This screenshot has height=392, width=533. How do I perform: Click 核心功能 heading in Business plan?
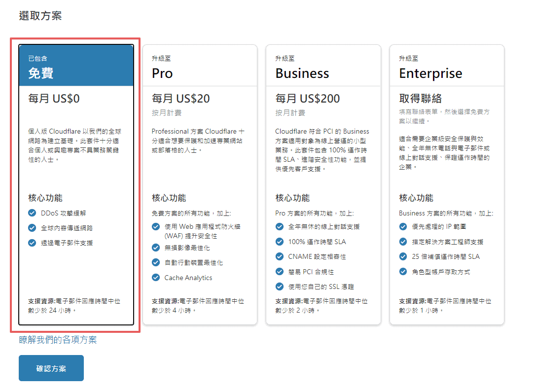pos(293,198)
